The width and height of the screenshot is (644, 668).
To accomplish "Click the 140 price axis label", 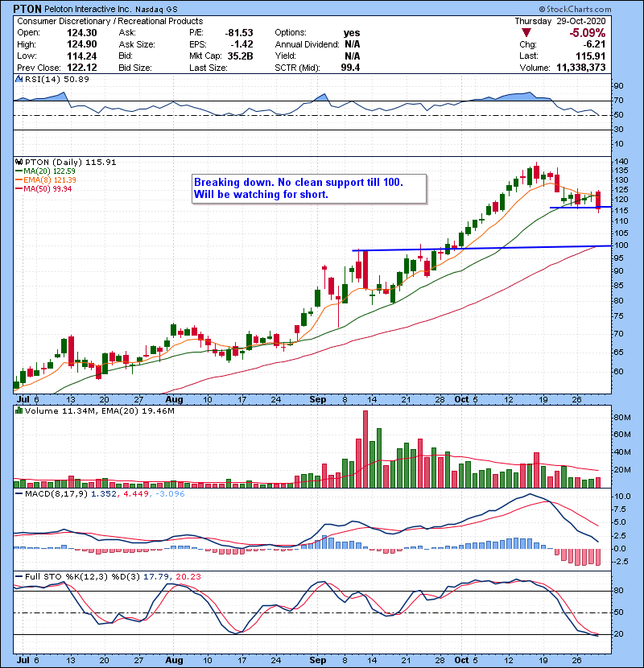I will (621, 162).
